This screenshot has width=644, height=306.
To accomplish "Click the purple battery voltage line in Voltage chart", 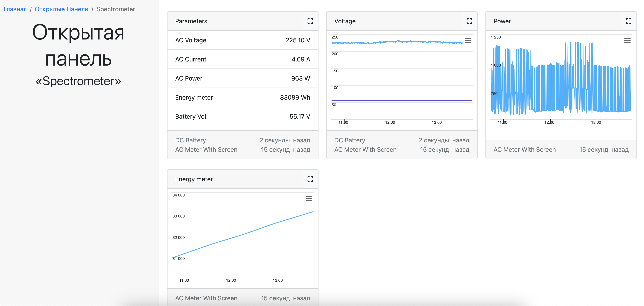I will 401,100.
